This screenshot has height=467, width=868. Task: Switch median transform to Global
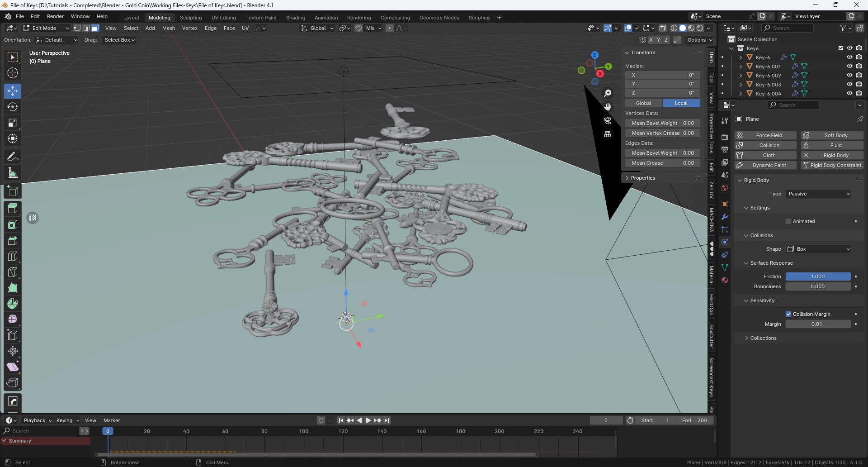[643, 103]
